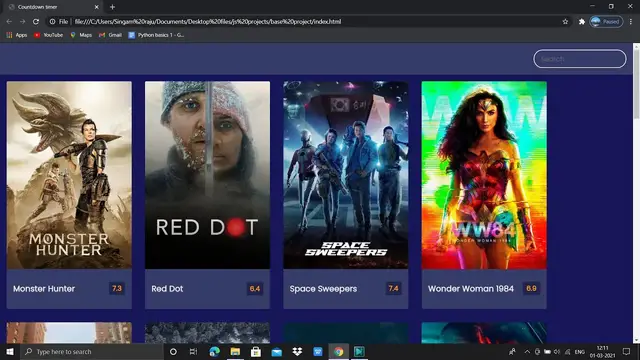
Task: Launch Microsoft Edge from taskbar
Action: pyautogui.click(x=214, y=351)
